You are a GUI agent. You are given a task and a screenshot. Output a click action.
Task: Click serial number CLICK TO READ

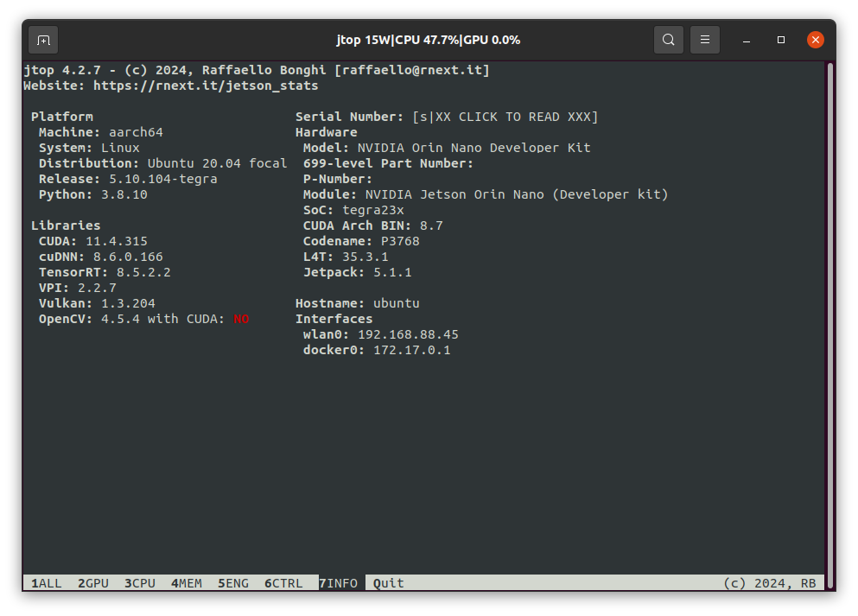click(x=505, y=117)
